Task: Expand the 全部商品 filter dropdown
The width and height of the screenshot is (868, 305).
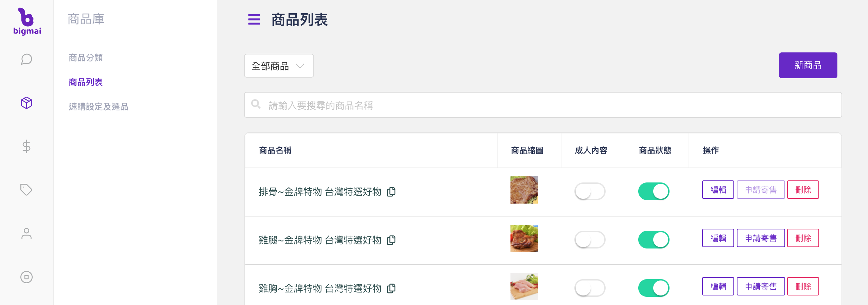Action: (279, 66)
